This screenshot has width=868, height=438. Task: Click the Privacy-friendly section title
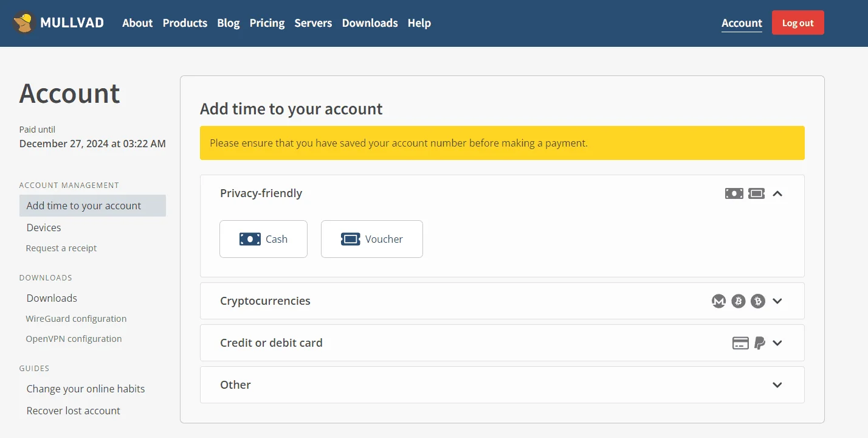[x=261, y=193]
